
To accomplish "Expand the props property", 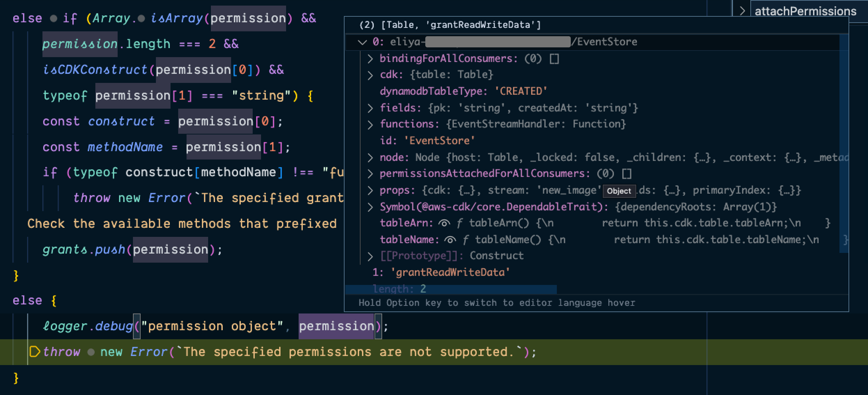I will point(370,190).
